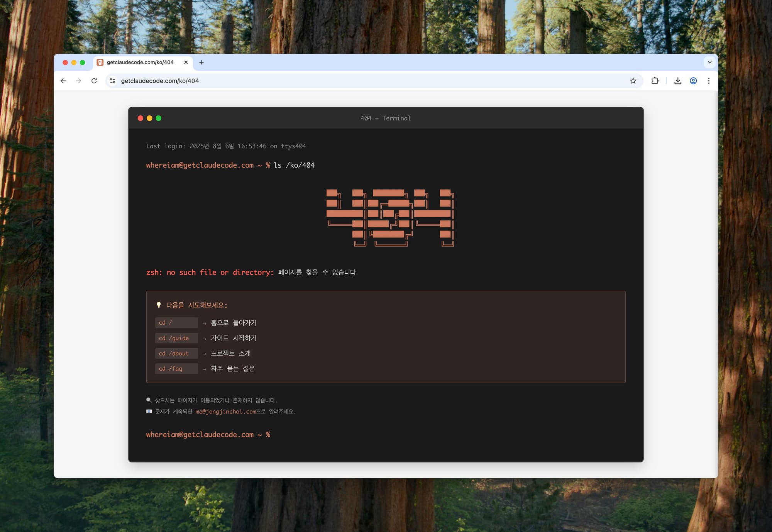Click the 'cd /' home command link
Viewport: 772px width, 532px height.
coord(176,323)
